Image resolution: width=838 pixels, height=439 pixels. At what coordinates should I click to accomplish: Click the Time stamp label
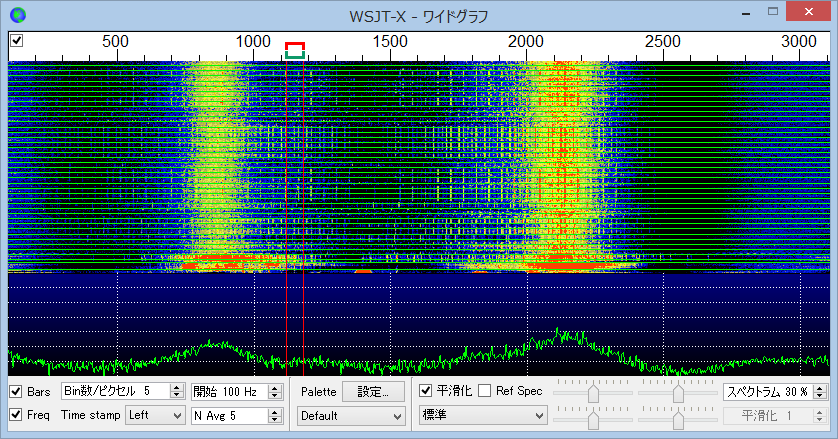click(91, 415)
